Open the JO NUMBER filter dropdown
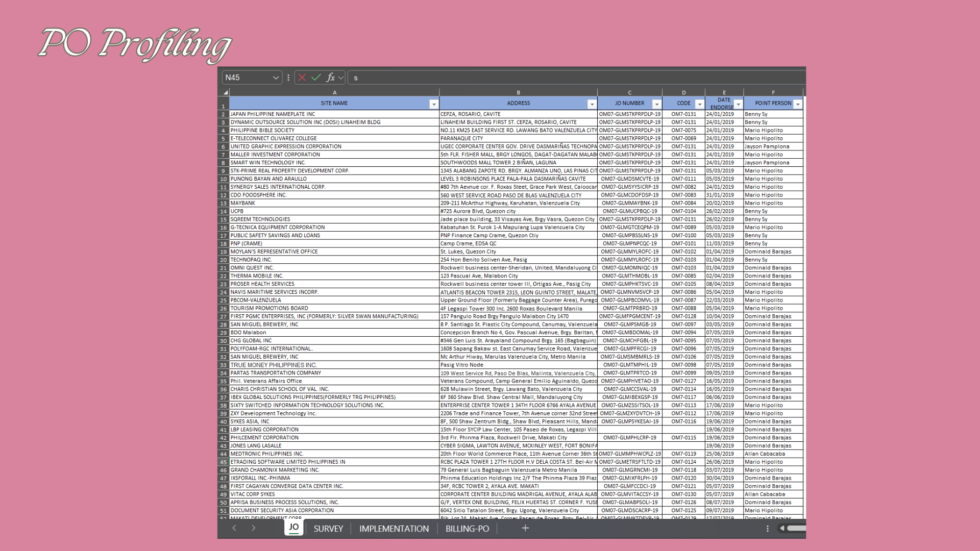 coord(656,104)
